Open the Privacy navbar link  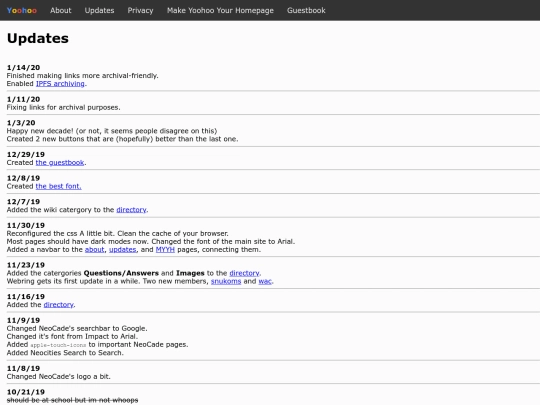coord(141,10)
